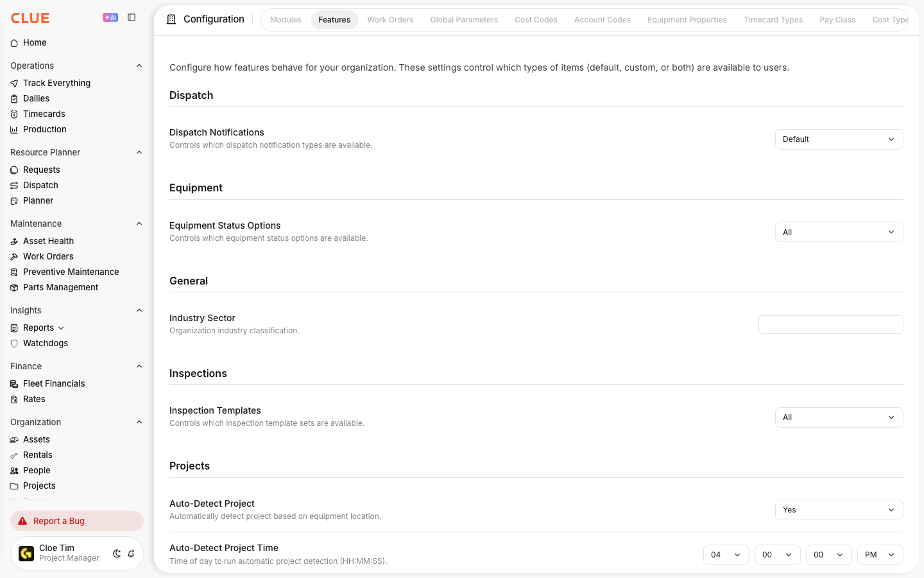Open the Cost Codes tab

[x=536, y=20]
